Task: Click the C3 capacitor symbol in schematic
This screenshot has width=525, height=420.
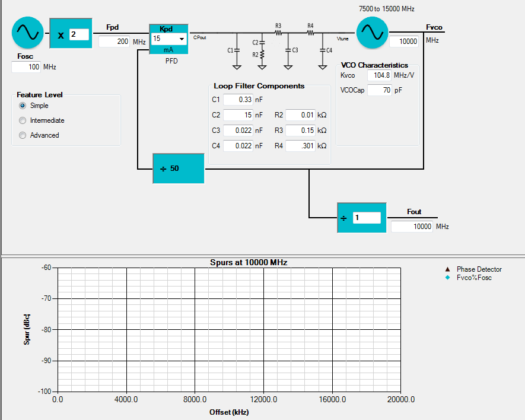Action: (x=288, y=50)
